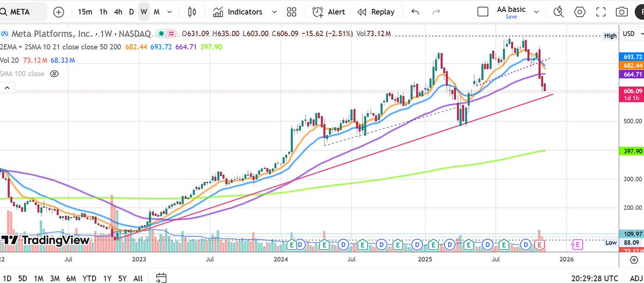
Task: Expand the time interval dropdown chevron
Action: click(x=170, y=12)
